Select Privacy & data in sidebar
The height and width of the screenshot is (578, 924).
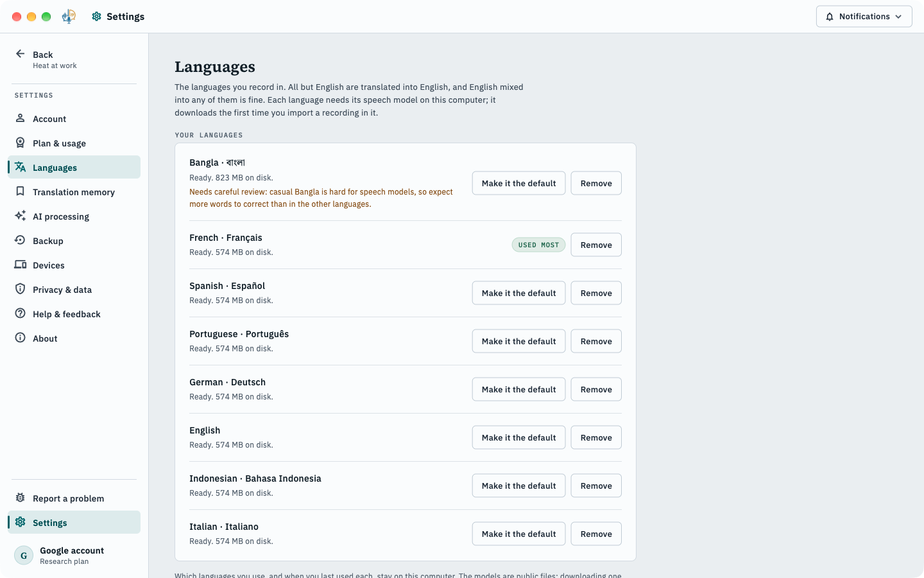[74, 290]
